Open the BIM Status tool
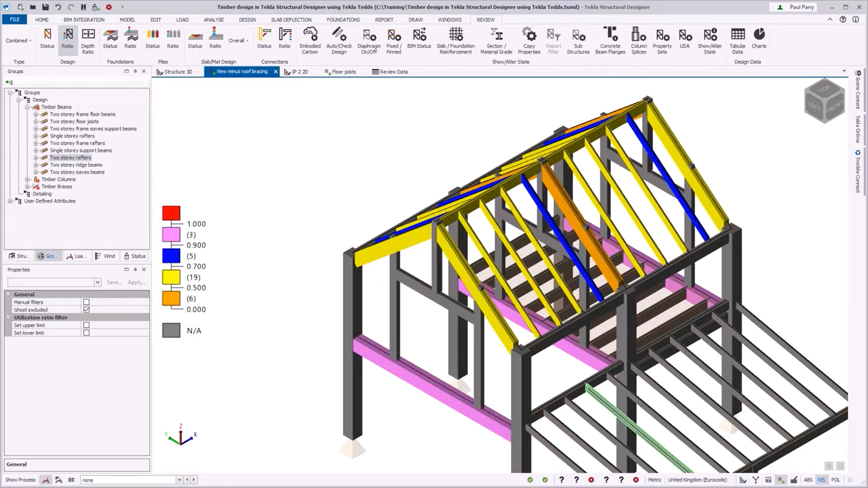Viewport: 868px width, 488px height. pyautogui.click(x=419, y=39)
